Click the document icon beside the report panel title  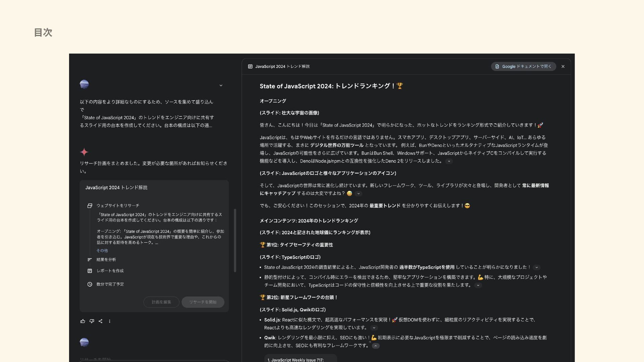point(250,66)
